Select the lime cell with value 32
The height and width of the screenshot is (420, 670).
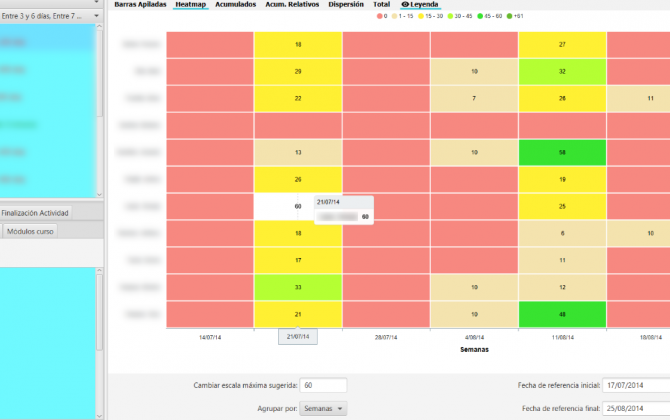(562, 71)
